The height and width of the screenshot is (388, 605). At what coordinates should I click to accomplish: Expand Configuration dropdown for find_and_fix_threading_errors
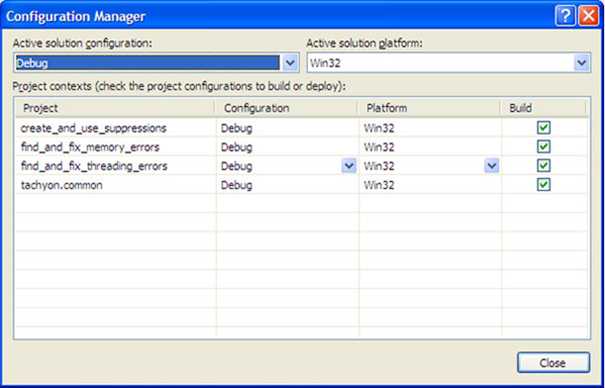pos(349,166)
